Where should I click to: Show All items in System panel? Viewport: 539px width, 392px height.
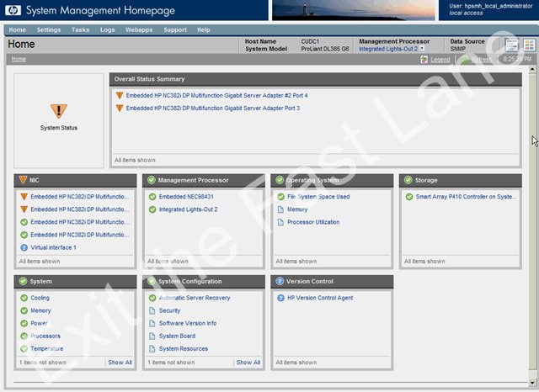[120, 362]
